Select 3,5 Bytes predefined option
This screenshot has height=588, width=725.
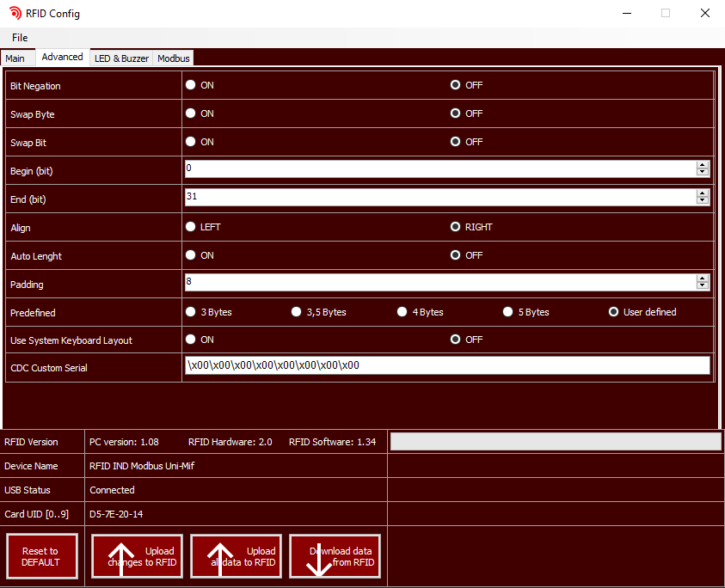coord(297,312)
